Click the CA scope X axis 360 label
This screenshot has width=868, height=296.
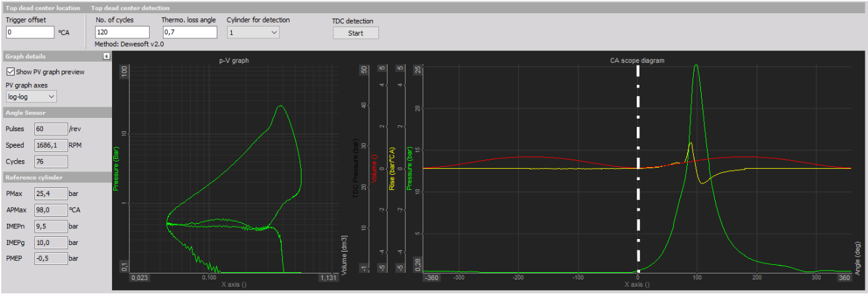(843, 278)
